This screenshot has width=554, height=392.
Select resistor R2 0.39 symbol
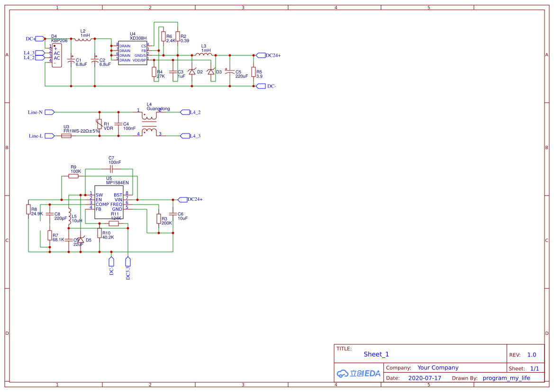(177, 37)
